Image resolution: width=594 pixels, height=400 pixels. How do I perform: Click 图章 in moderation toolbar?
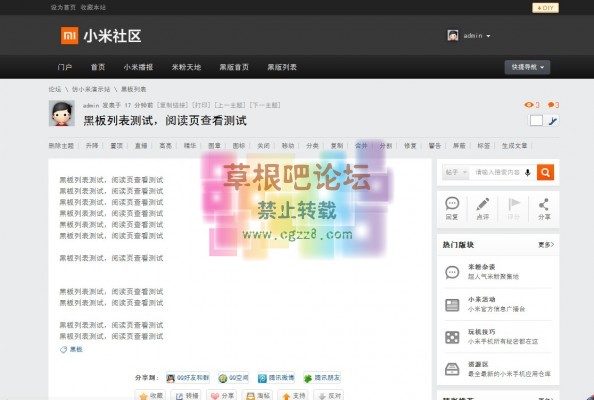click(214, 146)
